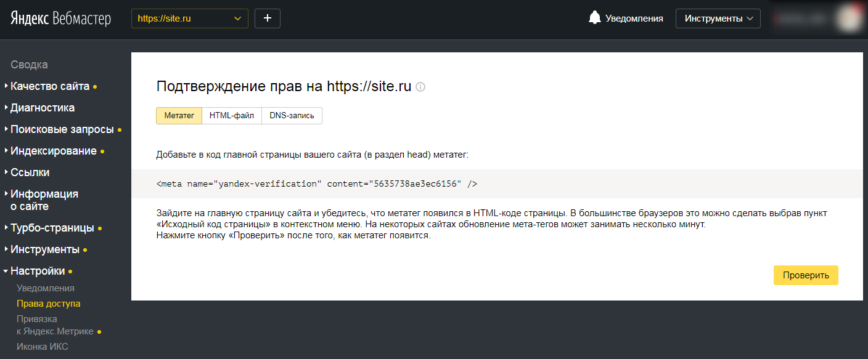
Task: Collapse the Настройки section
Action: (x=38, y=271)
